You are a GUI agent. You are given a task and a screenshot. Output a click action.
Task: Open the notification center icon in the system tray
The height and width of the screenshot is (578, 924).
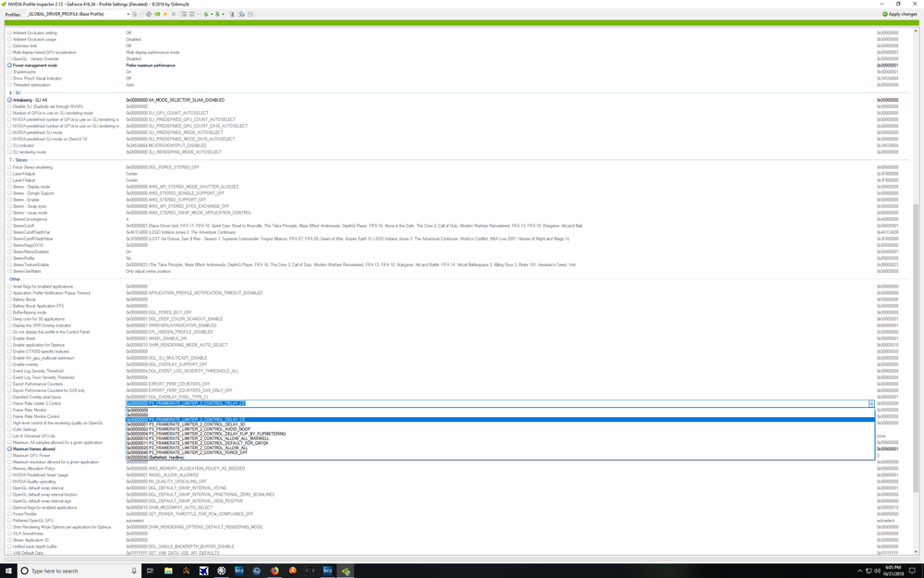click(912, 571)
